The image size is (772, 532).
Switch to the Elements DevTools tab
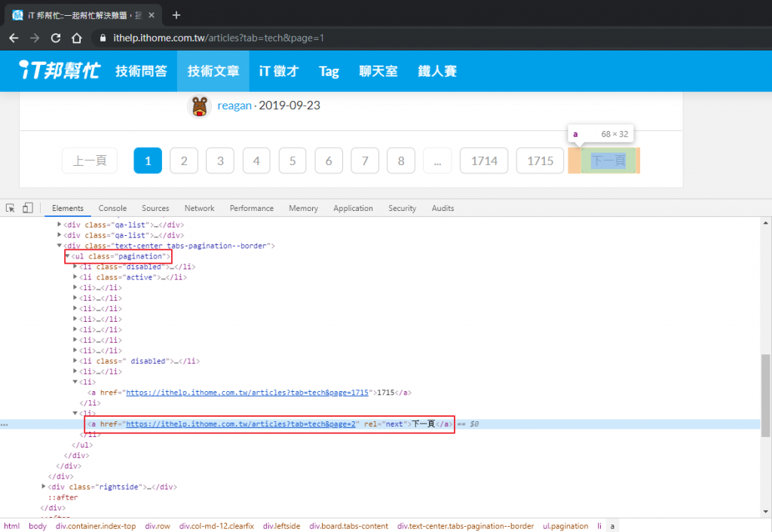(x=68, y=208)
